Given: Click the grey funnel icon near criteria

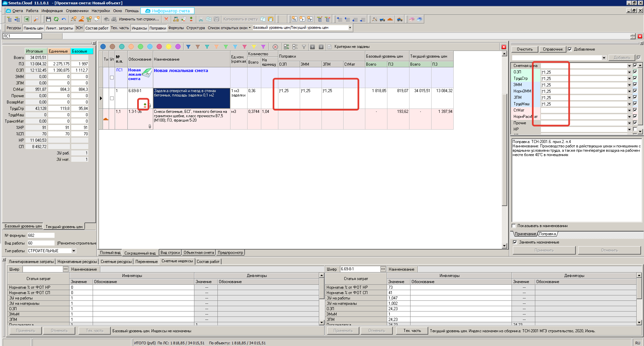Looking at the screenshot, I should 304,47.
